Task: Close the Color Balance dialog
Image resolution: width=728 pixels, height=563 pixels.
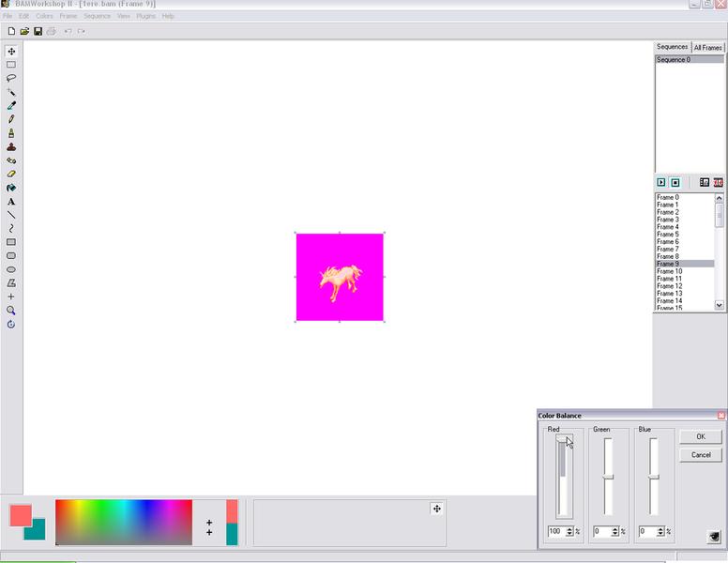Action: pos(721,416)
